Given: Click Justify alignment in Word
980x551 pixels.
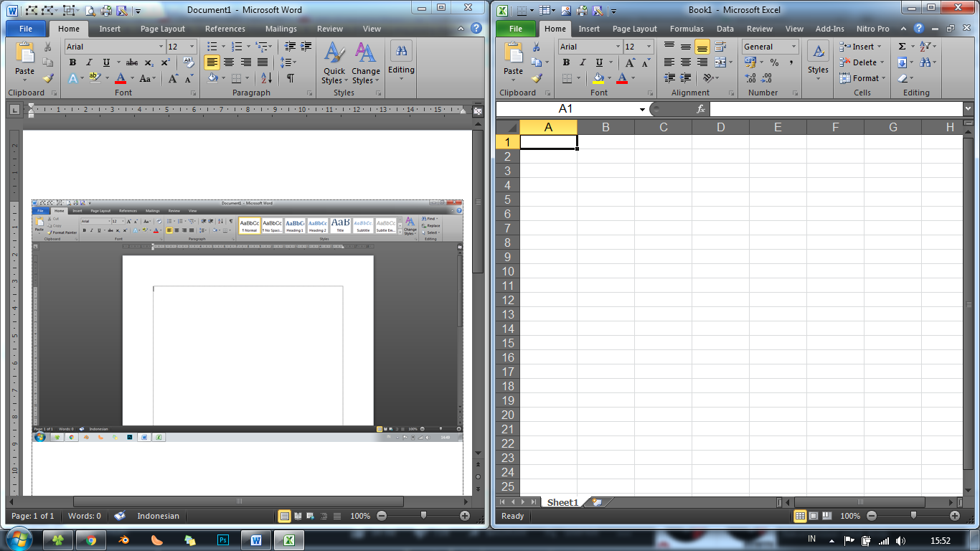Looking at the screenshot, I should [x=263, y=62].
